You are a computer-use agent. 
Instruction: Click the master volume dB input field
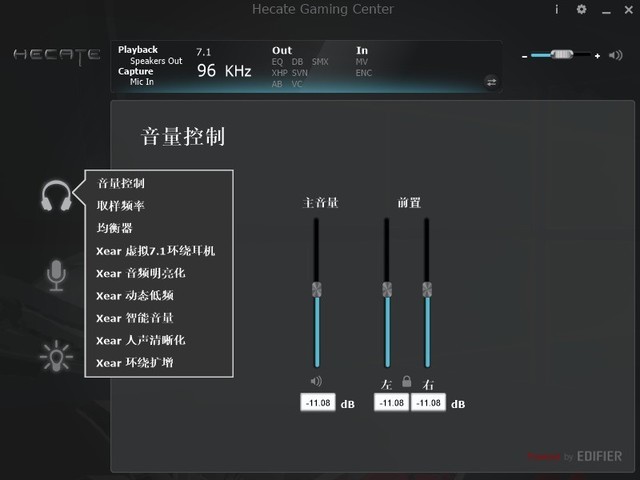tap(318, 403)
